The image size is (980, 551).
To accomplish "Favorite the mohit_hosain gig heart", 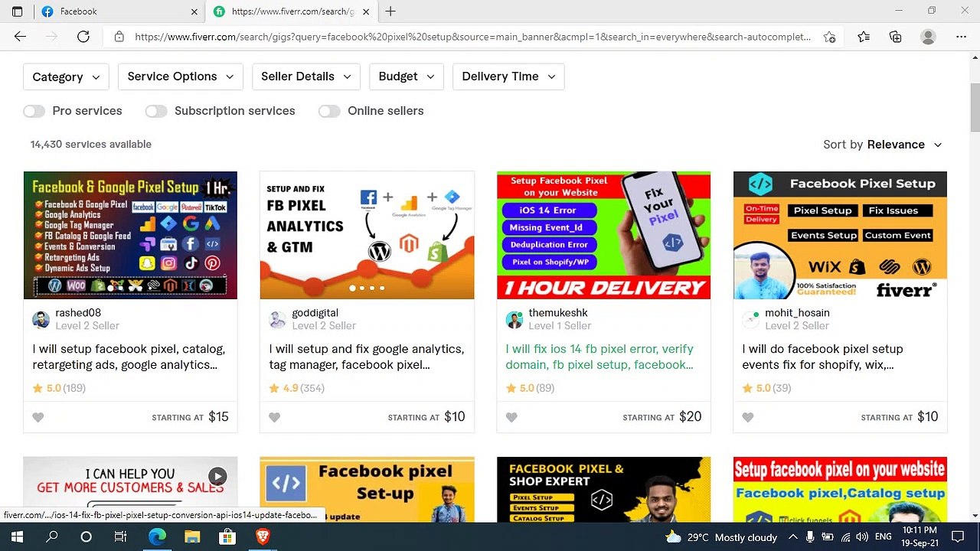I will (x=748, y=417).
